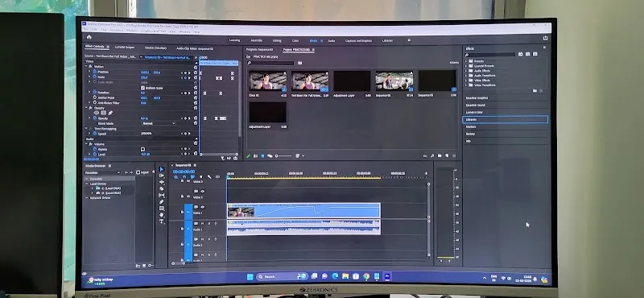
Task: Adjust the project thumbnail zoom slider
Action: [x=283, y=155]
